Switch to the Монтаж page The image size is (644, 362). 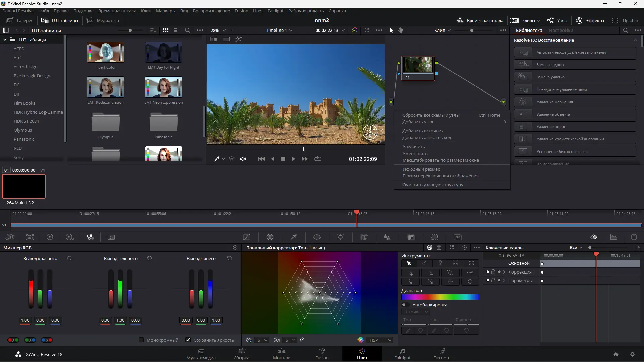[281, 354]
